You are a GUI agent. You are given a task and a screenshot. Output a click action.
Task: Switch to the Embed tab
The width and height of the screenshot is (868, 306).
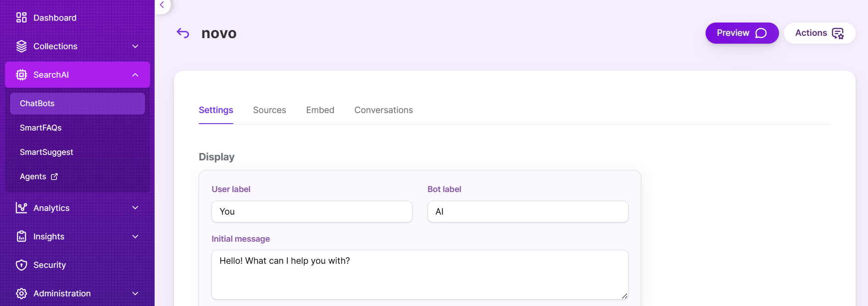(x=320, y=110)
